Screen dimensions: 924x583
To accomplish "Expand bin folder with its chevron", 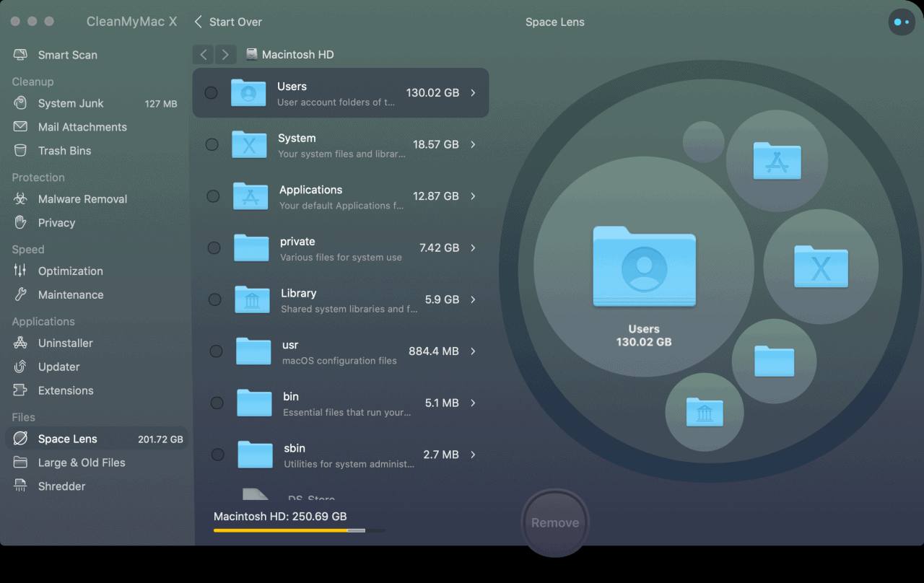I will 473,403.
